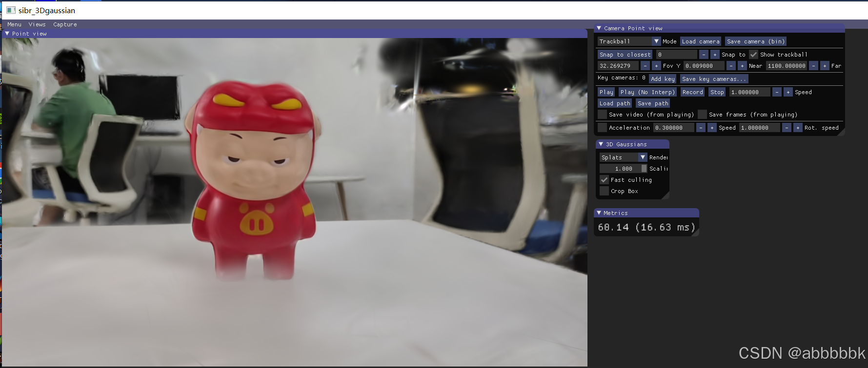
Task: Click the Acceleration Speed value field
Action: (674, 128)
